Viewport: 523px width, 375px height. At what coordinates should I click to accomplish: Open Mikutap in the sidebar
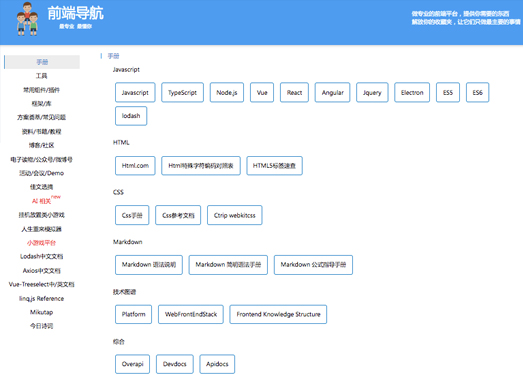pyautogui.click(x=42, y=312)
